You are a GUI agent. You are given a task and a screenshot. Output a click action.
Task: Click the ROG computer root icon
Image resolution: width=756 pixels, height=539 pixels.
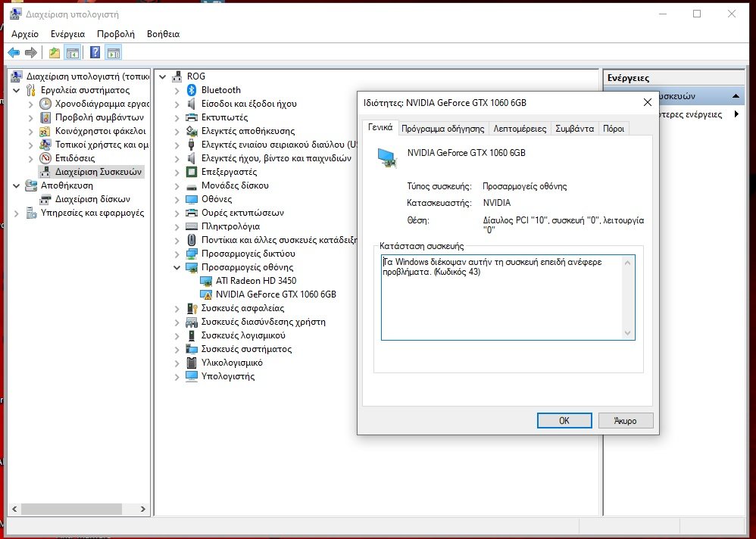pos(177,76)
